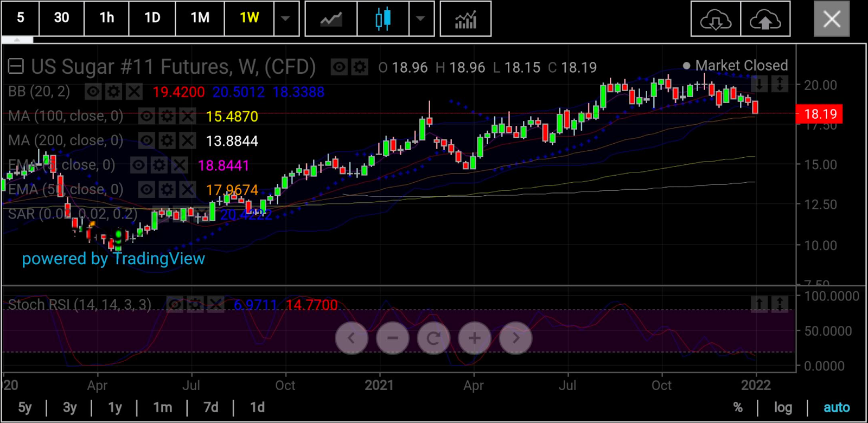Hide the EMA (50, close, 0) line
The height and width of the screenshot is (423, 868).
[146, 189]
